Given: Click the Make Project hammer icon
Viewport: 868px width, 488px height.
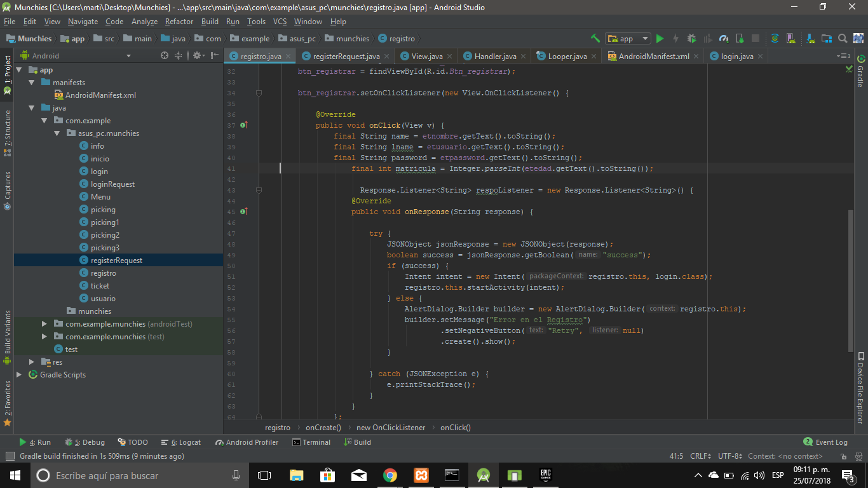Looking at the screenshot, I should [x=595, y=38].
